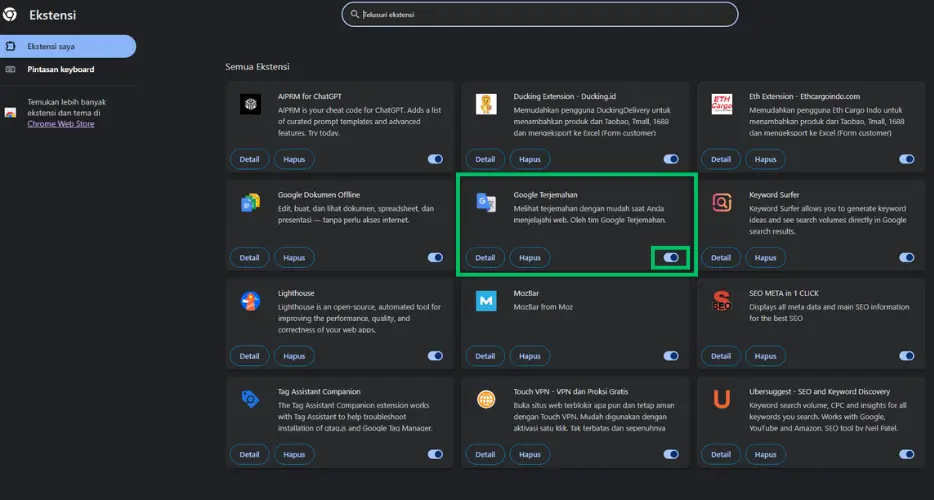Remove Google Terjemahan using Hapus

pyautogui.click(x=530, y=257)
